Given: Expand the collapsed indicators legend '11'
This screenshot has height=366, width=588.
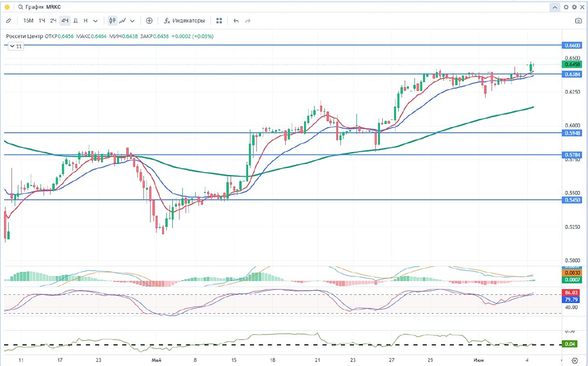Looking at the screenshot, I should click(x=16, y=46).
